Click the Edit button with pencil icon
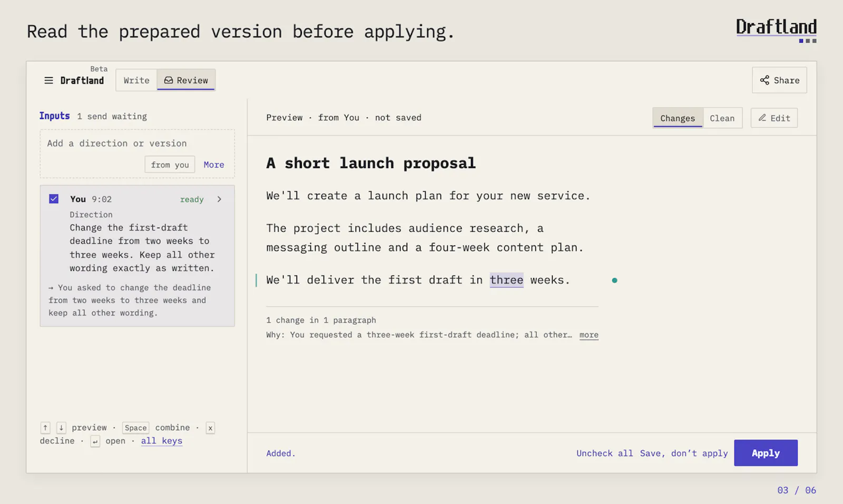 click(x=774, y=118)
